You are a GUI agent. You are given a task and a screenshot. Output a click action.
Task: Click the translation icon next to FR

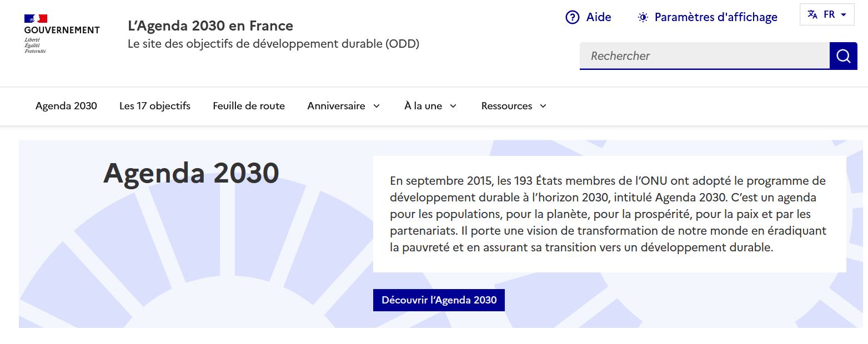click(x=812, y=14)
